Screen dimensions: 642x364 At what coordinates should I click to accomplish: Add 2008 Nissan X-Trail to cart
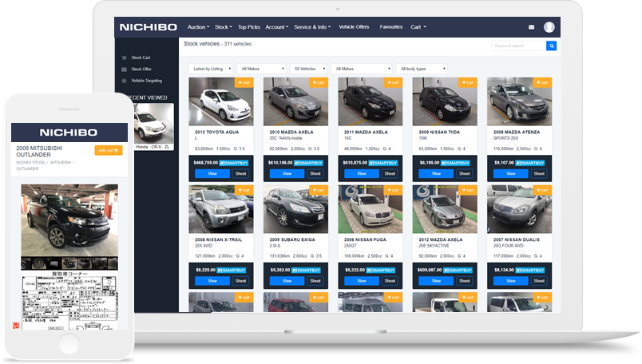(x=244, y=190)
